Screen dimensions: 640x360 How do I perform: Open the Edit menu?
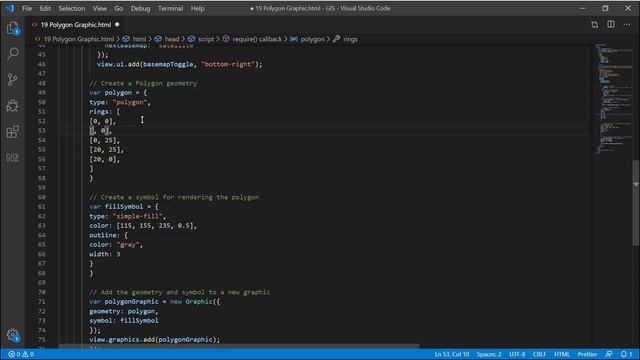point(45,8)
